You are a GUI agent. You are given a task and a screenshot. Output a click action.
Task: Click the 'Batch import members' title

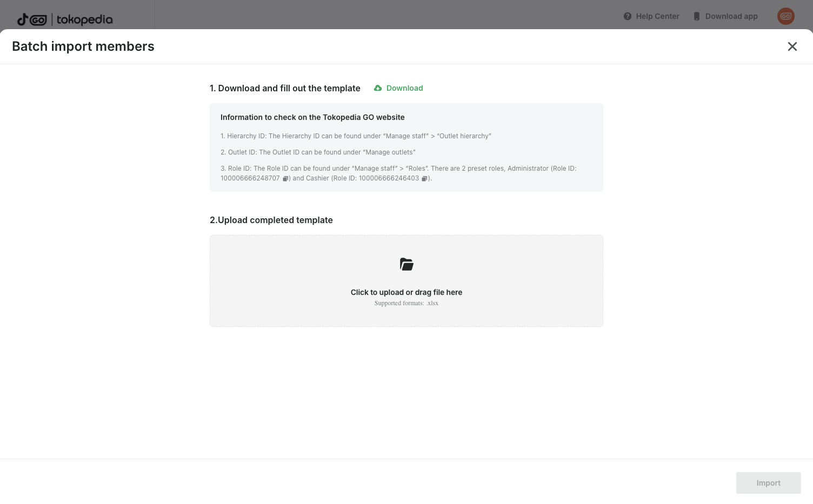tap(83, 46)
